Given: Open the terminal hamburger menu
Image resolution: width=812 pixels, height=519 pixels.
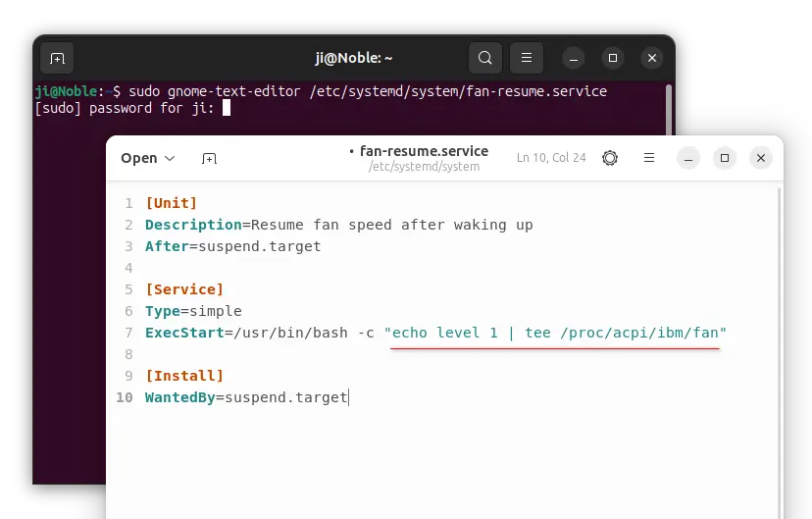Looking at the screenshot, I should [x=527, y=58].
